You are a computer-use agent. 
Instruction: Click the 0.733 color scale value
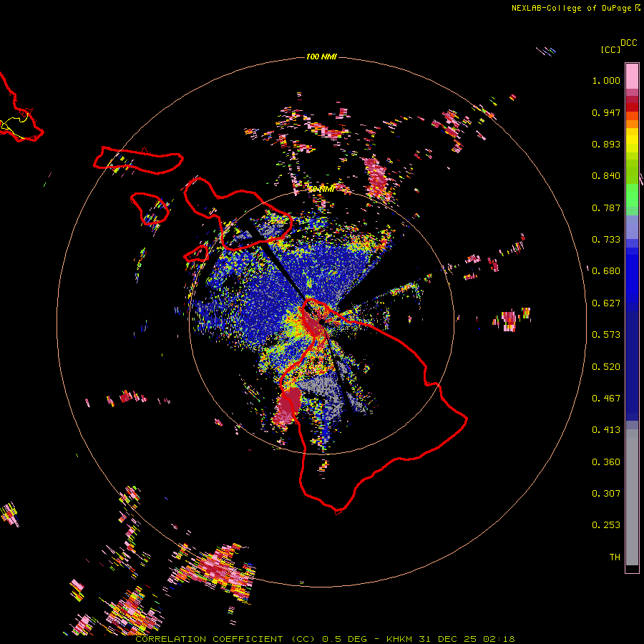606,240
